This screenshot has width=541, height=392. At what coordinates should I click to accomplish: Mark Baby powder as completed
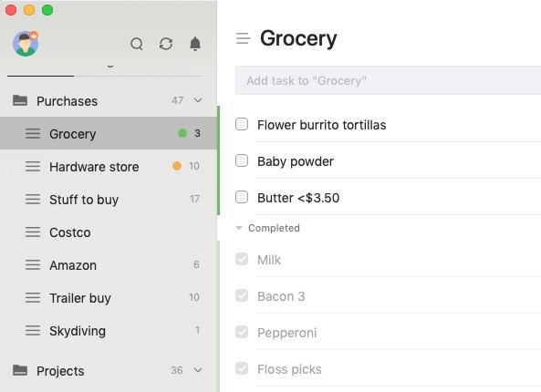click(242, 160)
